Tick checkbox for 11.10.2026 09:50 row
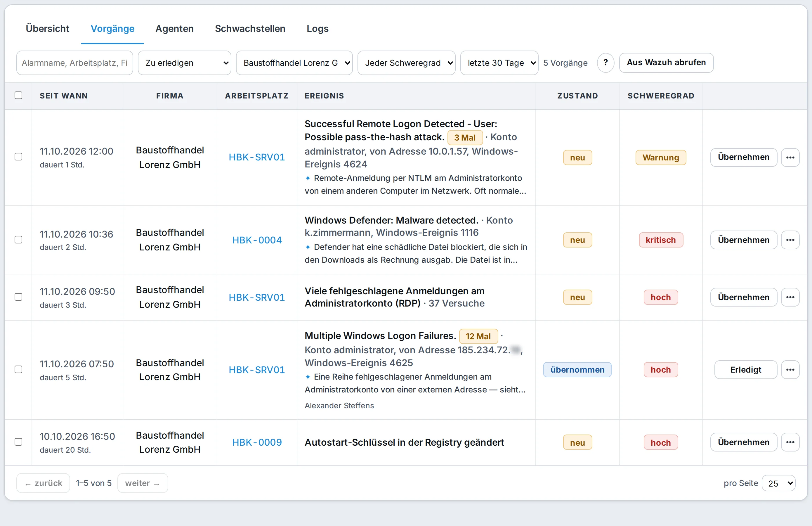Viewport: 812px width, 526px height. click(18, 297)
